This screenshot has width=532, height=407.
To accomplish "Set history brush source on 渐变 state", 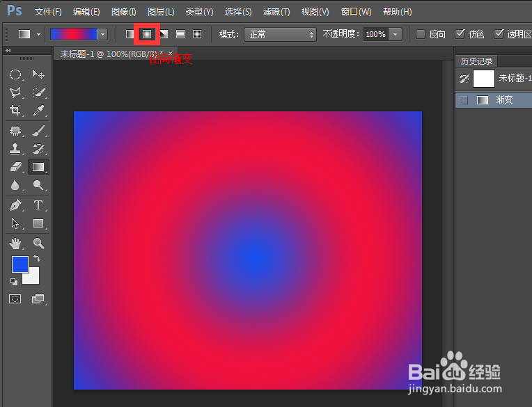I will (x=464, y=100).
